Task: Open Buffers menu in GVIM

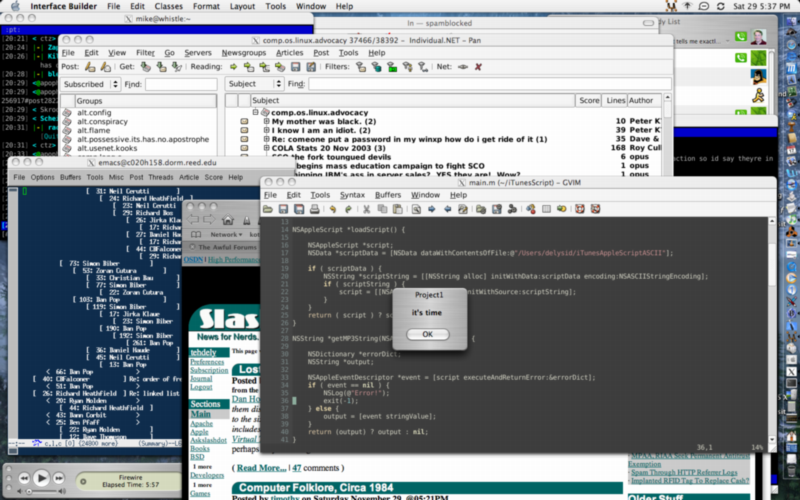Action: click(388, 195)
